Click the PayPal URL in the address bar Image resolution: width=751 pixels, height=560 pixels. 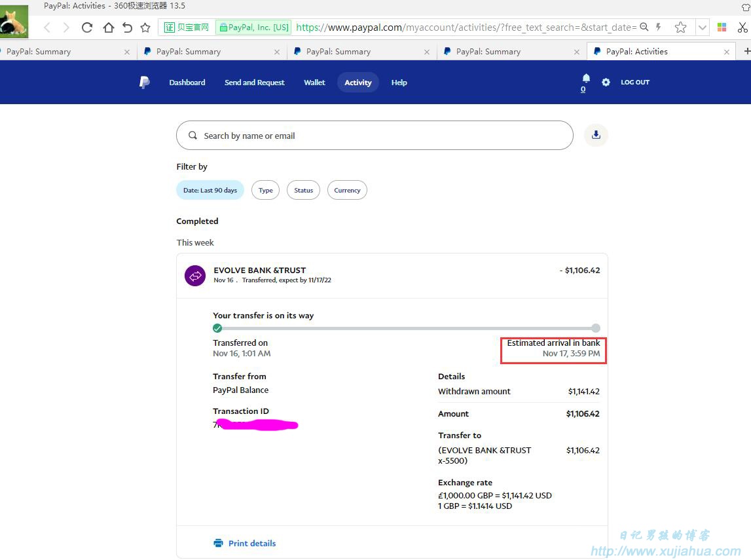click(x=466, y=28)
